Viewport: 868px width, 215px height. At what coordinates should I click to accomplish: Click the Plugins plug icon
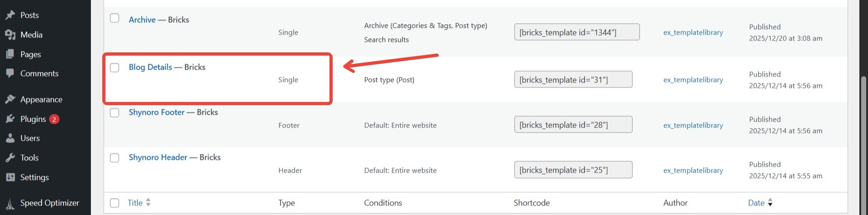pos(10,119)
